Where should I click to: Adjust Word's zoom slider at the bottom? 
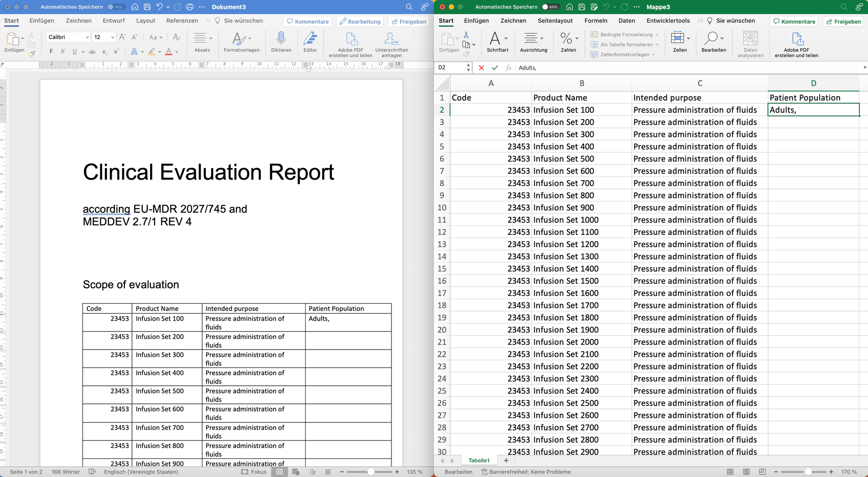click(370, 472)
